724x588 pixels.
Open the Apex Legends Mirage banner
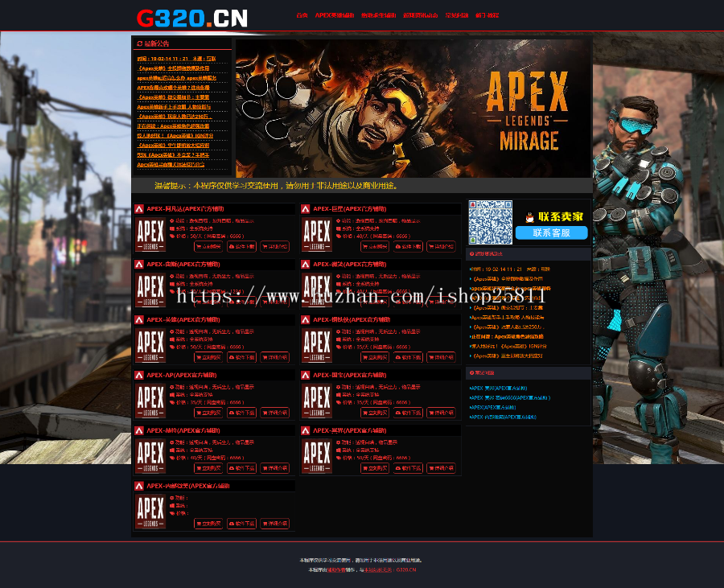[x=413, y=109]
